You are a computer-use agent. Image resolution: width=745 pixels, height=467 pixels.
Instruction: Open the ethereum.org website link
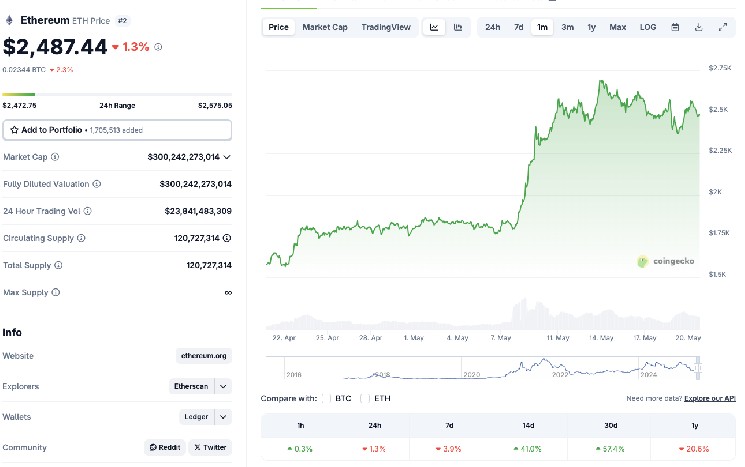204,355
